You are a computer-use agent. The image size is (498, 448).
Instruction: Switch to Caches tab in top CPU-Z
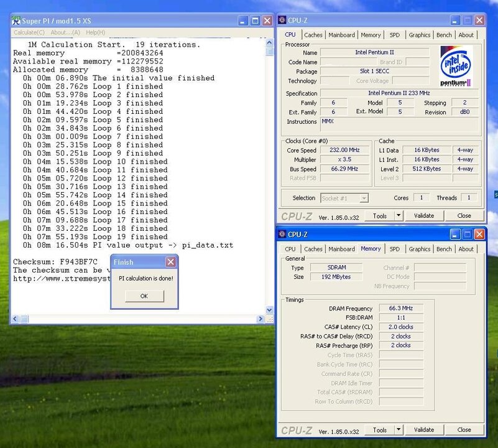(x=313, y=35)
